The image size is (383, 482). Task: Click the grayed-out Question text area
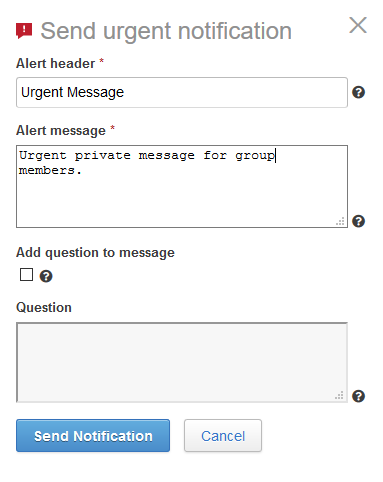[x=182, y=362]
